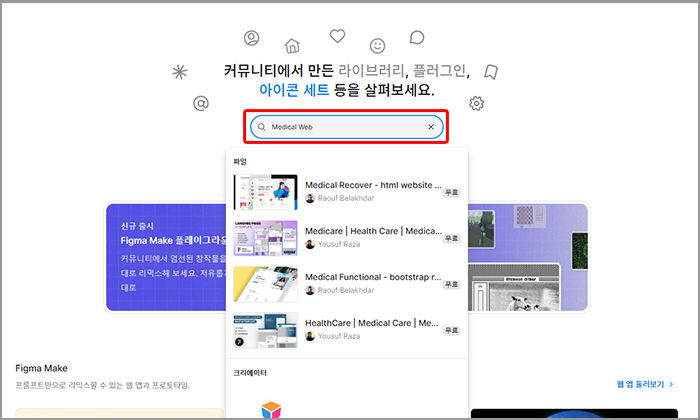Open HealthCare Medical Care result
Viewport: 700px width, 420px height.
(347, 330)
